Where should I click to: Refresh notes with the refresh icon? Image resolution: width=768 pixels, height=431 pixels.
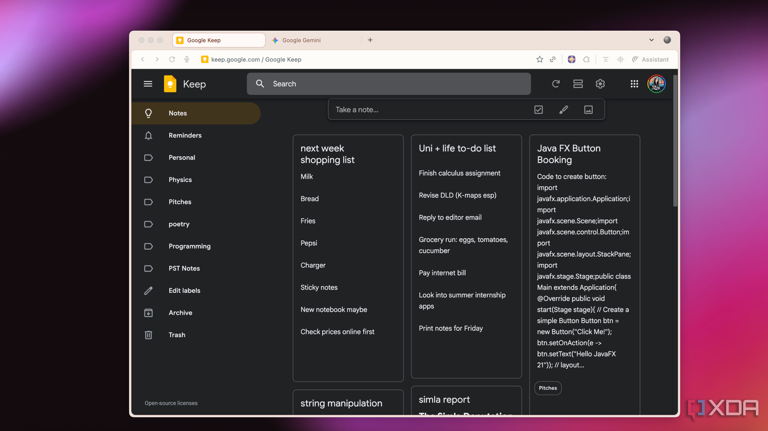click(x=555, y=84)
